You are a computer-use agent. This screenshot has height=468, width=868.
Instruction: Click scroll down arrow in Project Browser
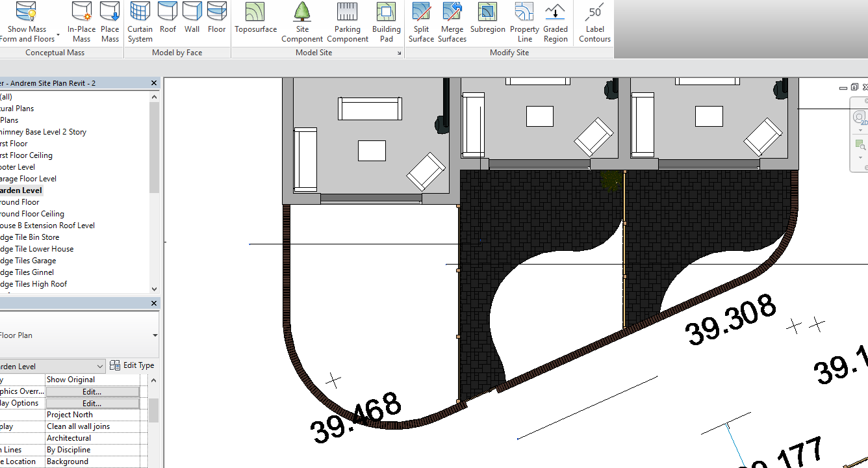pyautogui.click(x=154, y=289)
